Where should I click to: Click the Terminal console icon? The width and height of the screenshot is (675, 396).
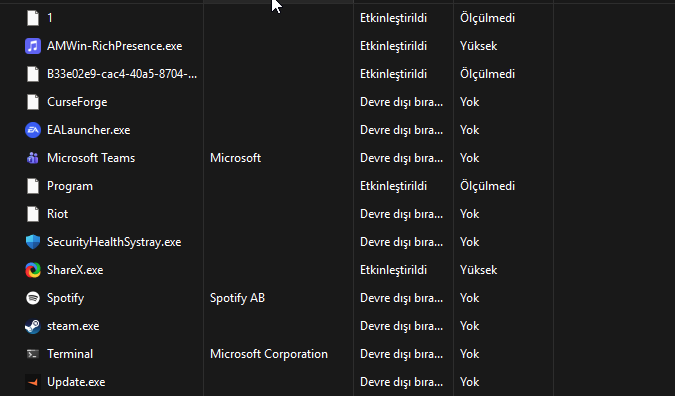tap(33, 354)
